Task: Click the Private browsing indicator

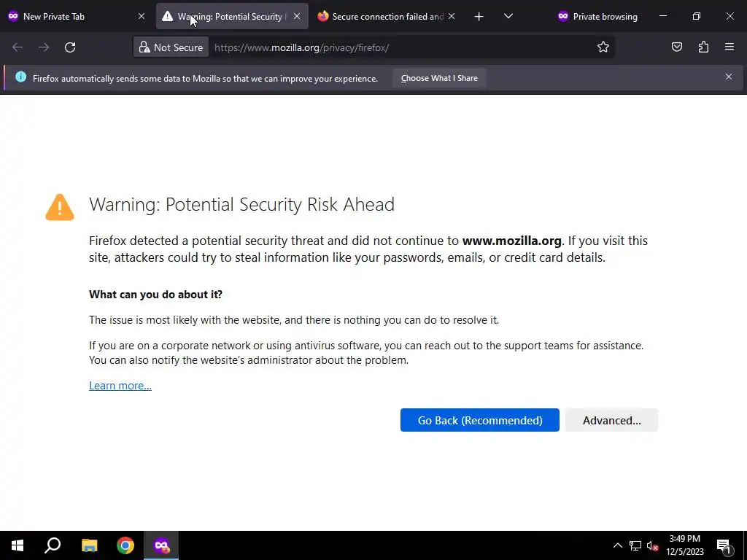Action: (x=597, y=17)
